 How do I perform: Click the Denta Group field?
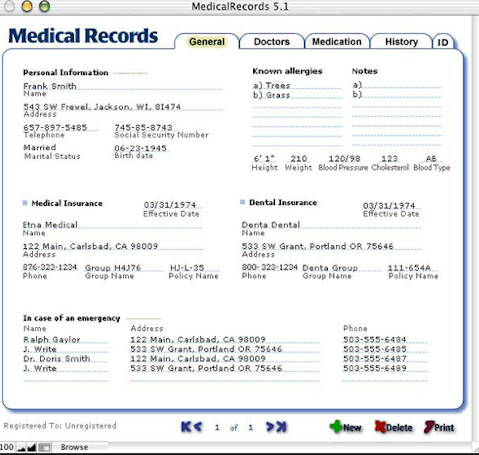click(342, 268)
